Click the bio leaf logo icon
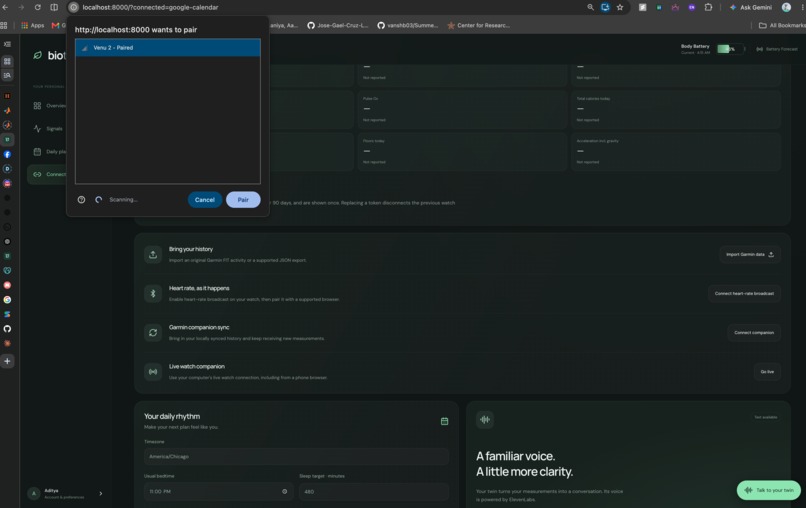806x508 pixels. (x=38, y=55)
